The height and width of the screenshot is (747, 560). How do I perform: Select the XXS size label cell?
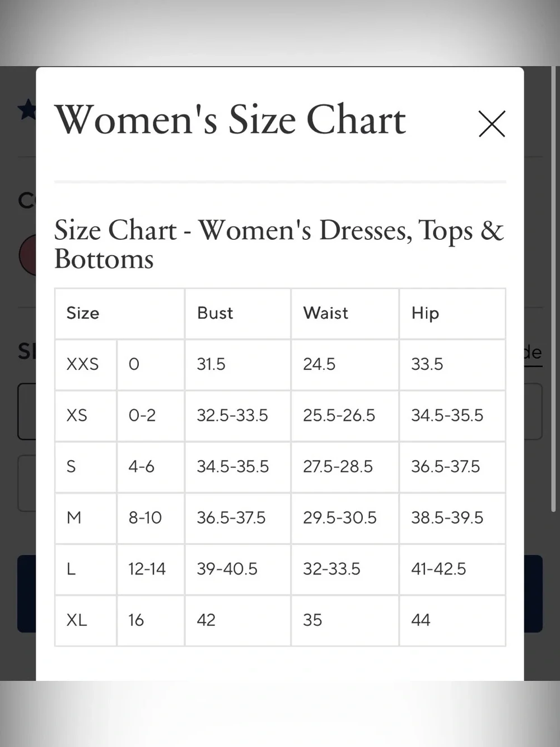(86, 364)
